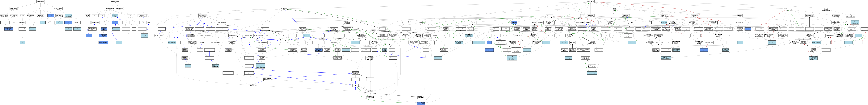This screenshot has height=105, width=868.
Task: Select the 'developmental process' node
Action: tap(284, 9)
